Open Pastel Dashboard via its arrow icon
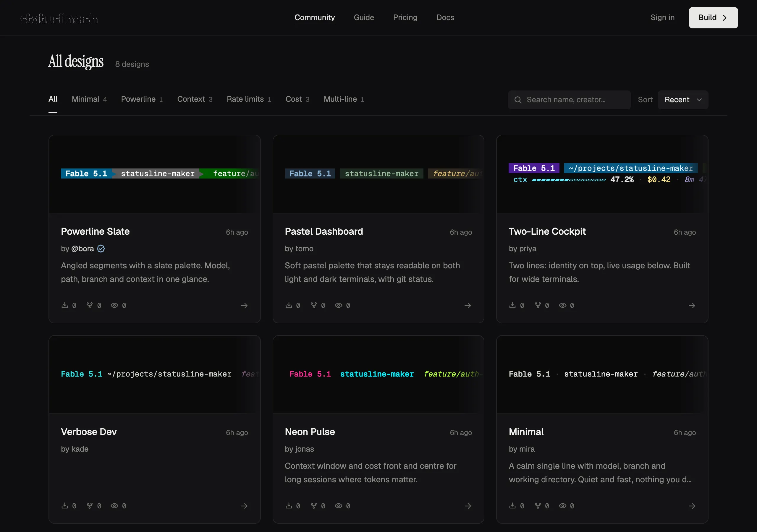This screenshot has height=532, width=757. point(468,306)
